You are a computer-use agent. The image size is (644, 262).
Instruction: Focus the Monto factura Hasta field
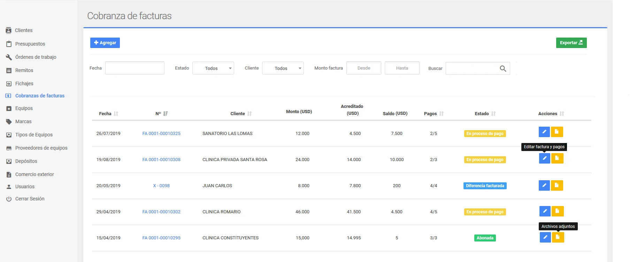(x=402, y=68)
